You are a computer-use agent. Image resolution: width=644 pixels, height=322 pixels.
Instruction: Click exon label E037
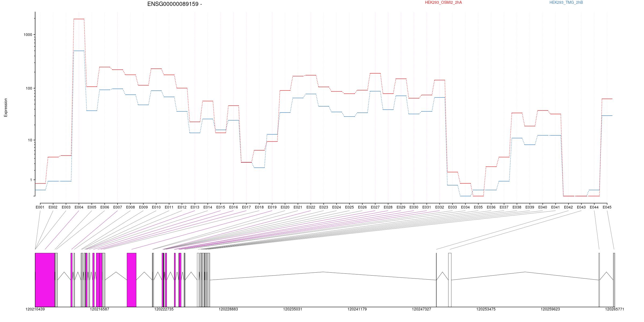coord(504,207)
